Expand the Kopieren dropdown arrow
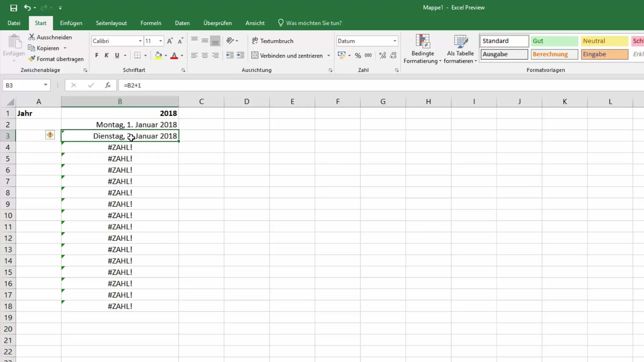644x362 pixels. pyautogui.click(x=65, y=48)
